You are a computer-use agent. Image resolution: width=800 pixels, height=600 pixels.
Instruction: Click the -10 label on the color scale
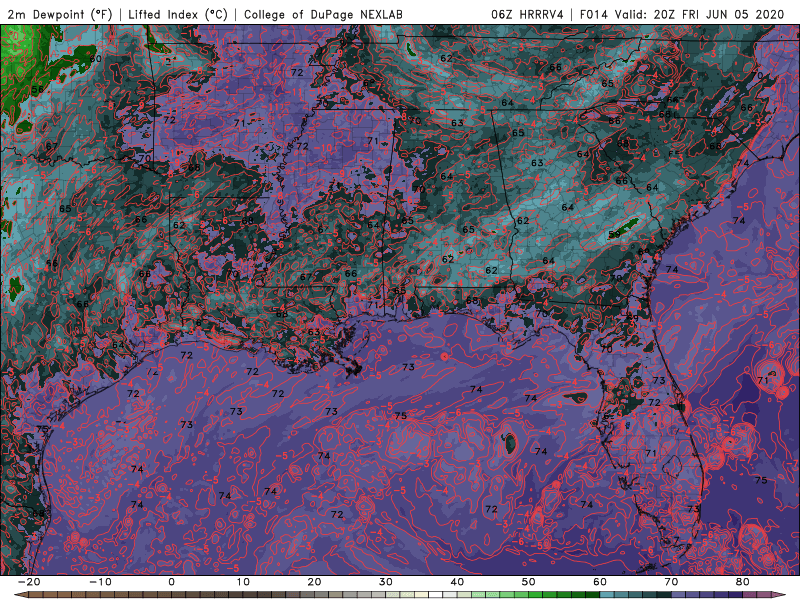[x=100, y=582]
